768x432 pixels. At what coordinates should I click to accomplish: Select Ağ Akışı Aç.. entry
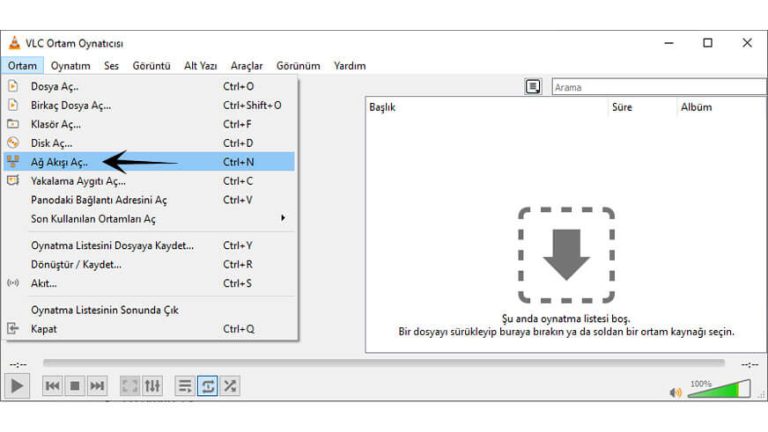pyautogui.click(x=149, y=162)
